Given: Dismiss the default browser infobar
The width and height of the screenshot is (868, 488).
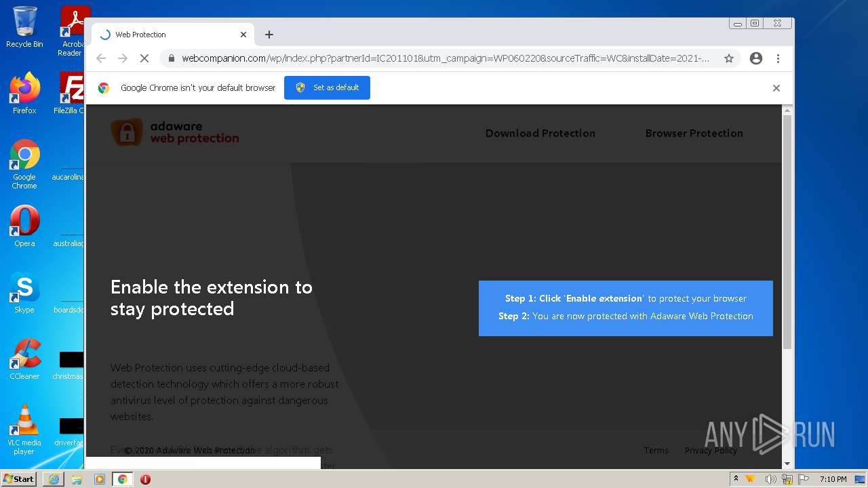Looking at the screenshot, I should point(776,88).
